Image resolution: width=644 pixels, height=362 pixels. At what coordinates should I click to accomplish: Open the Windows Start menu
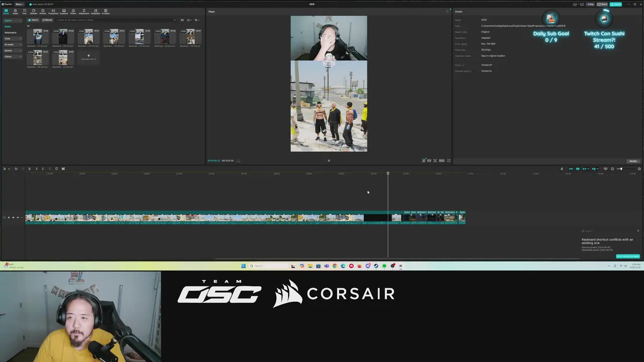(244, 266)
